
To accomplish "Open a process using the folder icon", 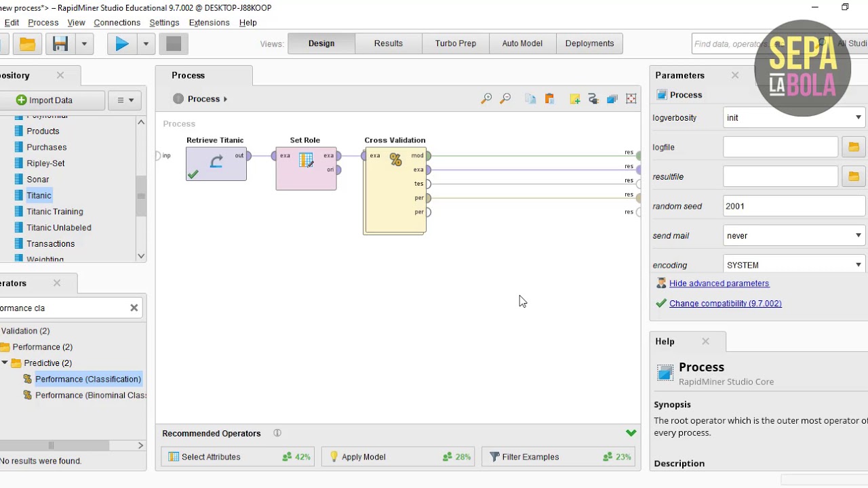I will [27, 44].
